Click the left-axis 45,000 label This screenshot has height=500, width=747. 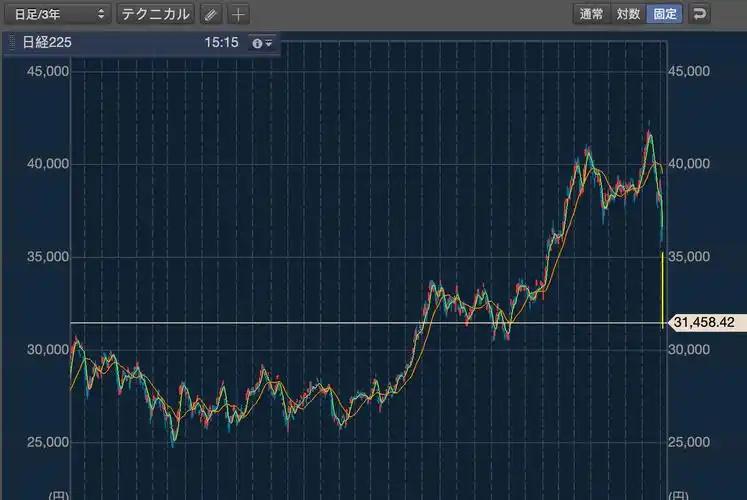click(x=48, y=71)
